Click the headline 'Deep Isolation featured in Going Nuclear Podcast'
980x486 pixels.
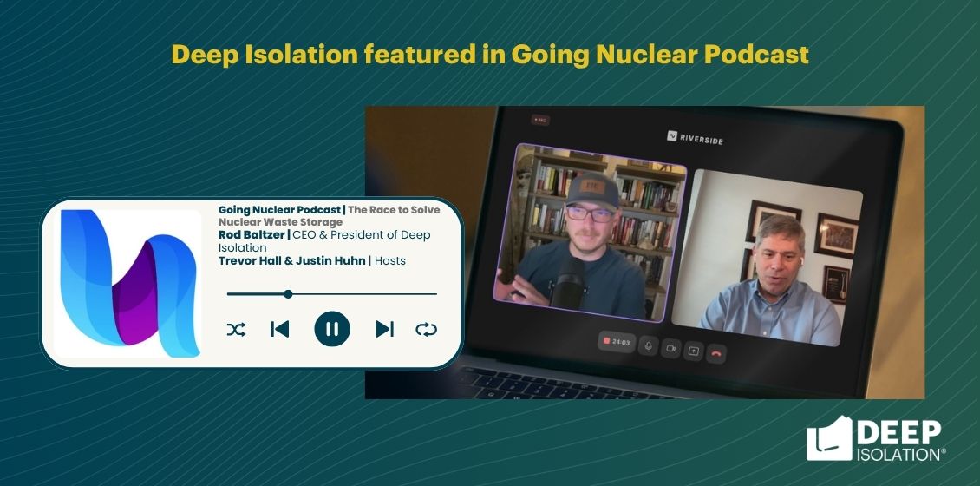coord(490,55)
